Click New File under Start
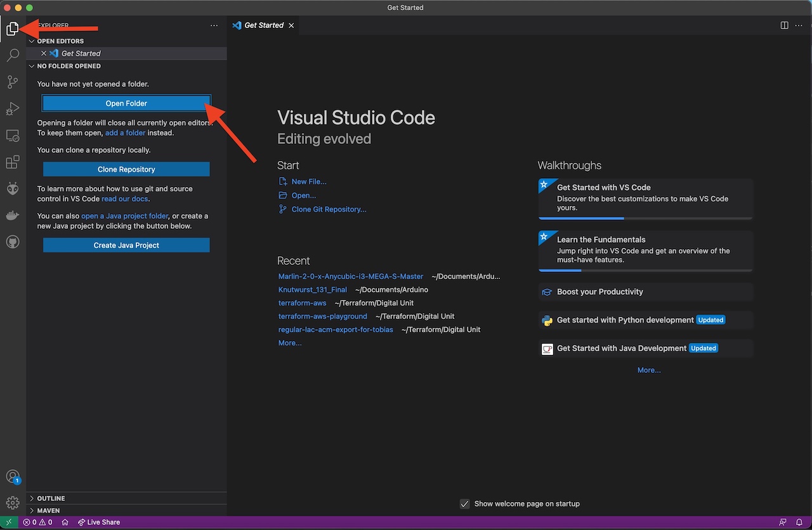The height and width of the screenshot is (530, 812). point(303,181)
